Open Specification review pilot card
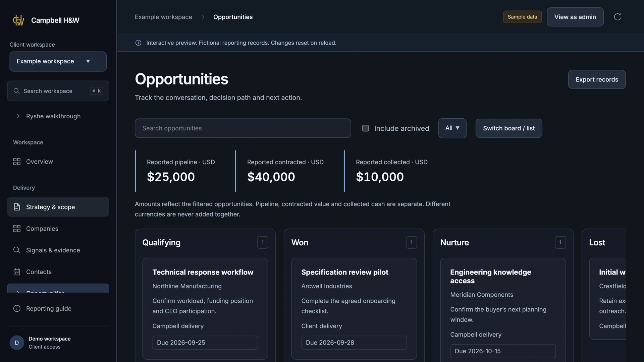This screenshot has width=644, height=362. point(354,309)
